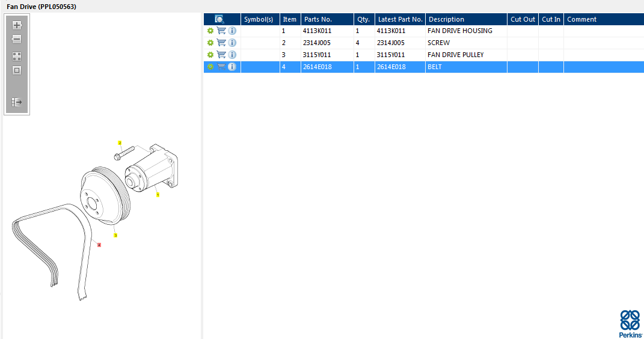This screenshot has height=339, width=644.
Task: Click callout 1 on the diagram
Action: (x=158, y=195)
